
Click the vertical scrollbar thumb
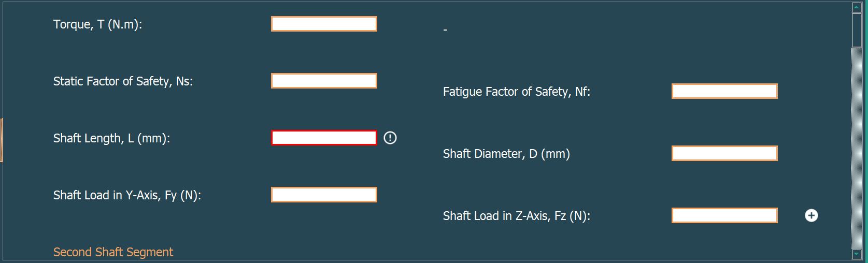point(857,30)
